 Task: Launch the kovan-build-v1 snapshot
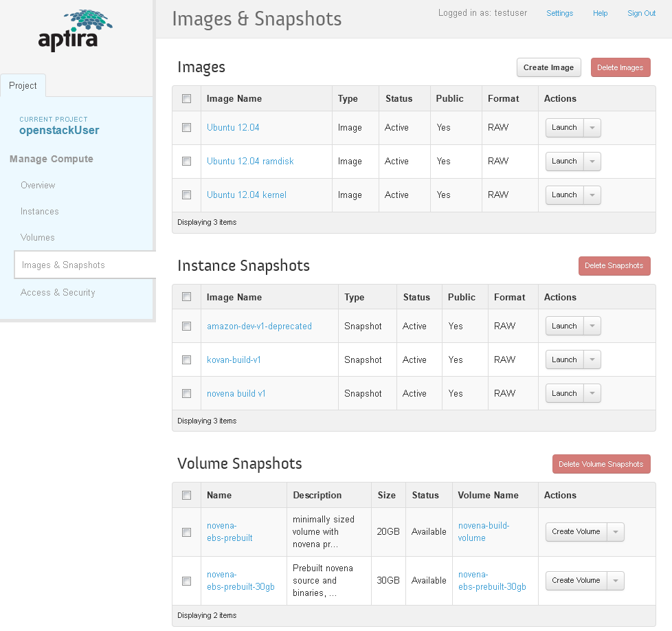(564, 359)
